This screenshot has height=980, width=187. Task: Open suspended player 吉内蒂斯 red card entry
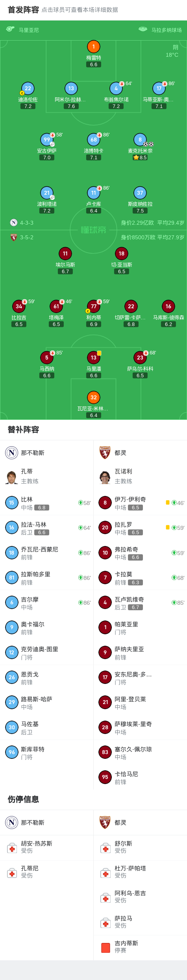(140, 946)
